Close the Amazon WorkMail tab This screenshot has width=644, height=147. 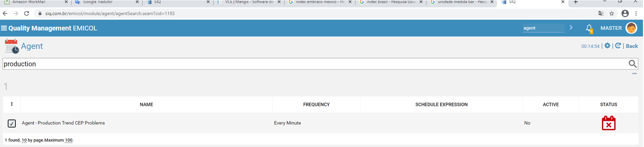pyautogui.click(x=66, y=2)
